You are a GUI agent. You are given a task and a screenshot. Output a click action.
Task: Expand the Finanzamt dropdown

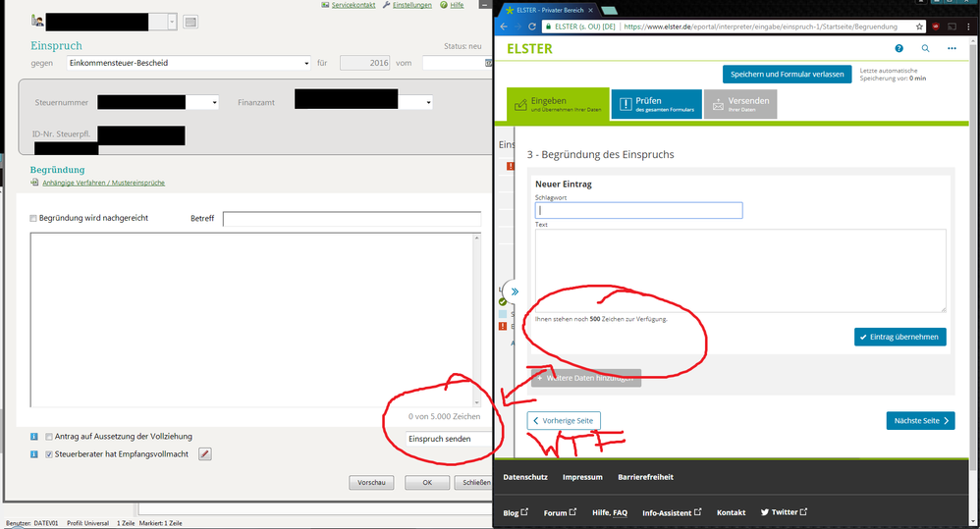click(x=429, y=102)
